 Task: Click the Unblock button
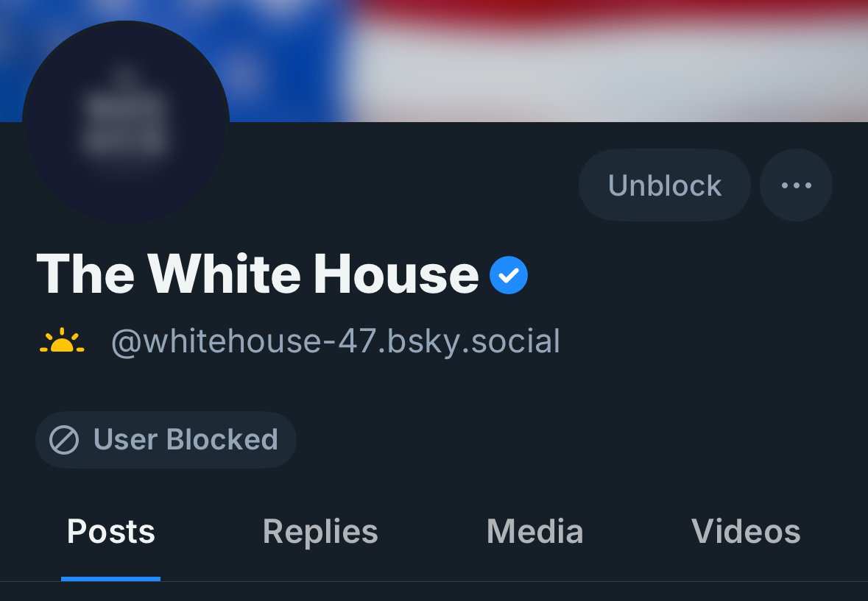pyautogui.click(x=664, y=185)
